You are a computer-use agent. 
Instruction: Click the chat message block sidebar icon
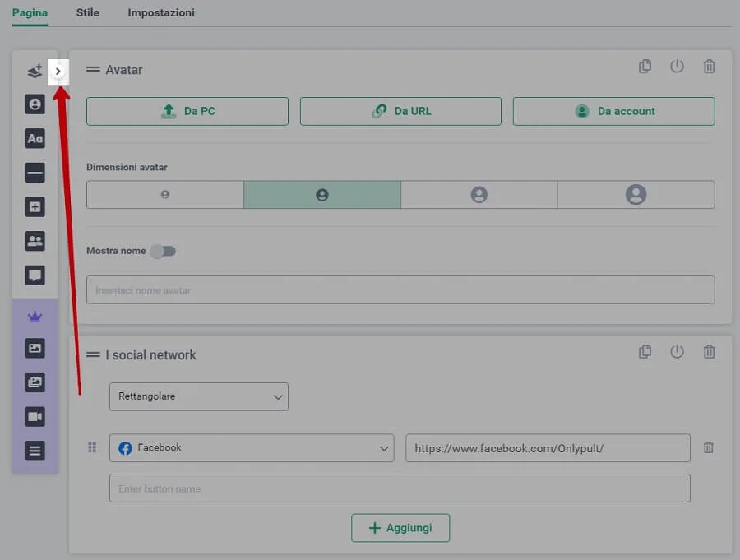[x=35, y=275]
